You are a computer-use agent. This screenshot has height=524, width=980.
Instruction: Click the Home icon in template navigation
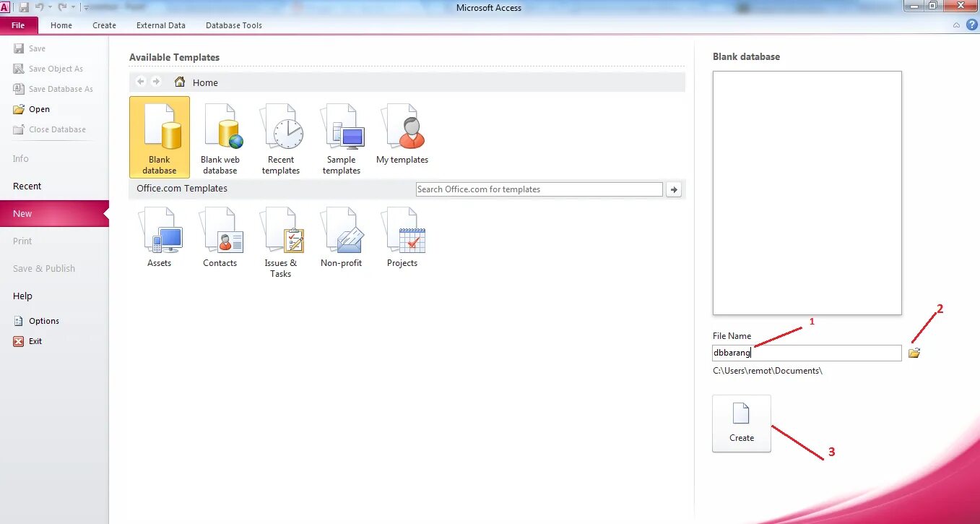click(x=180, y=82)
